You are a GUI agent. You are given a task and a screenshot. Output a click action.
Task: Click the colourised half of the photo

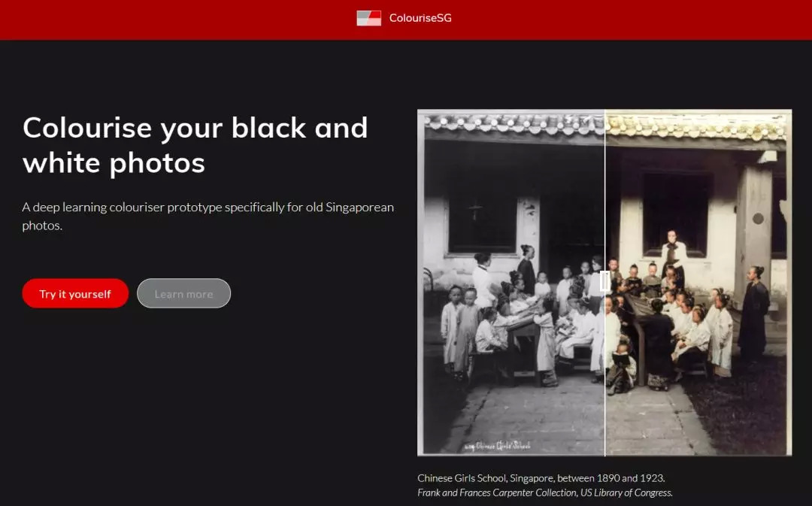pos(698,282)
